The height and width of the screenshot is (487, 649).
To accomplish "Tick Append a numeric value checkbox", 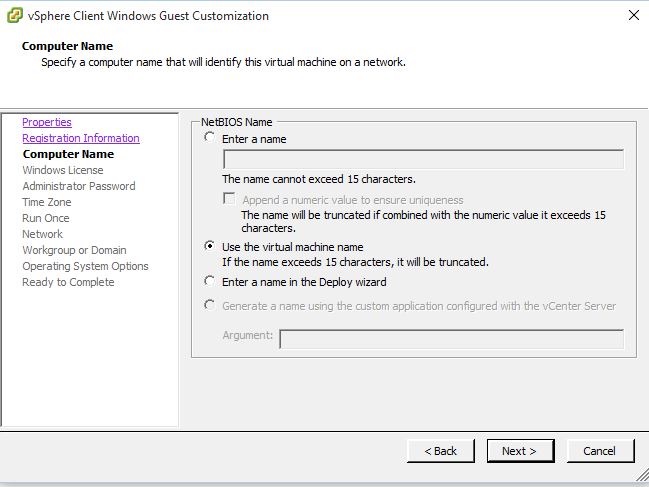I will pos(229,199).
